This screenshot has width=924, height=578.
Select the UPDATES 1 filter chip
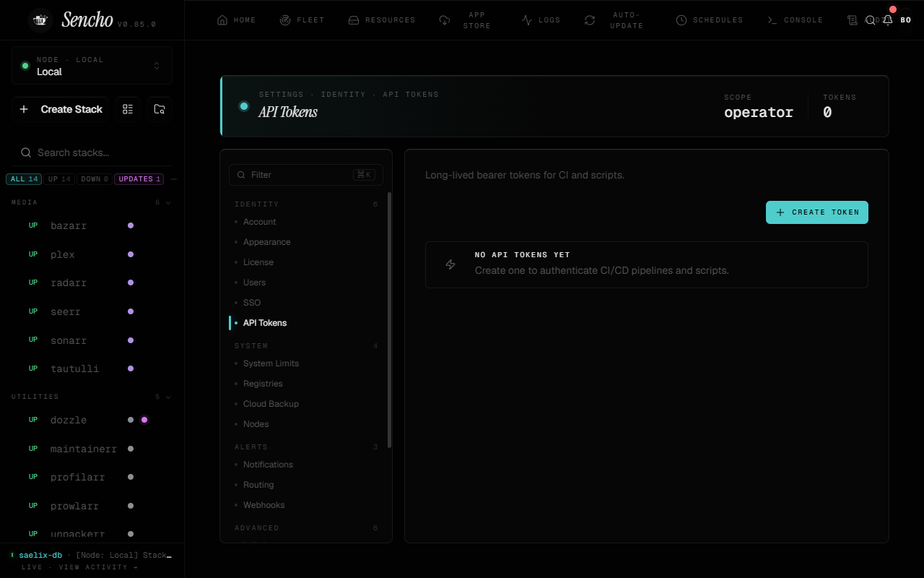(139, 179)
